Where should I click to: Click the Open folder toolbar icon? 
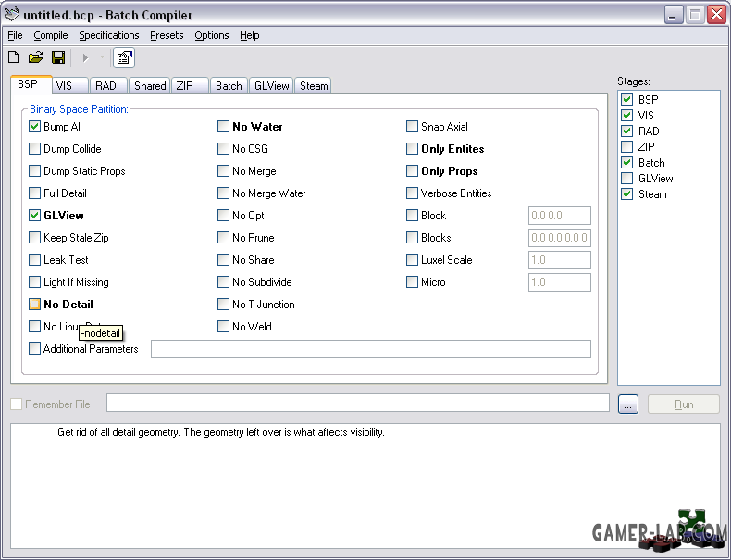pyautogui.click(x=35, y=57)
